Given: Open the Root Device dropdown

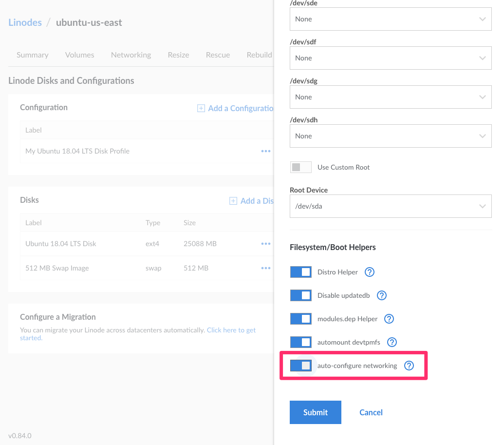Looking at the screenshot, I should [390, 206].
